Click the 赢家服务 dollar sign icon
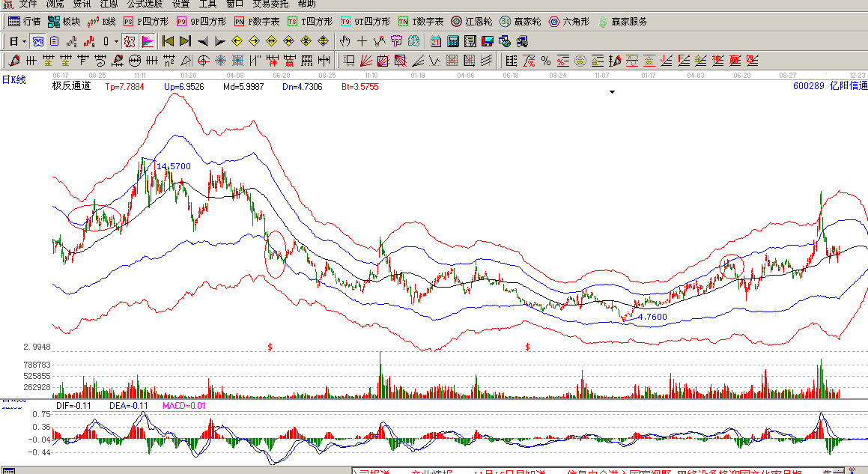The image size is (868, 474). 603,22
